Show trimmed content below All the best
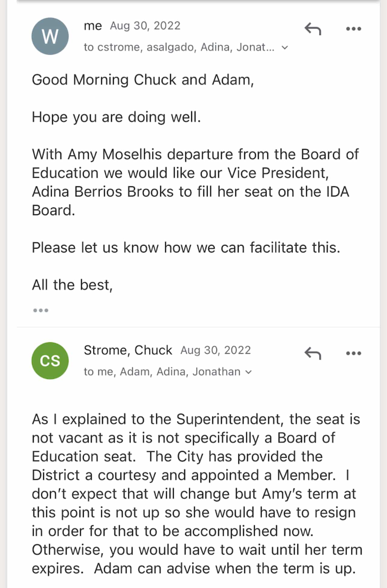Screen dimensions: 387x588 click(41, 310)
